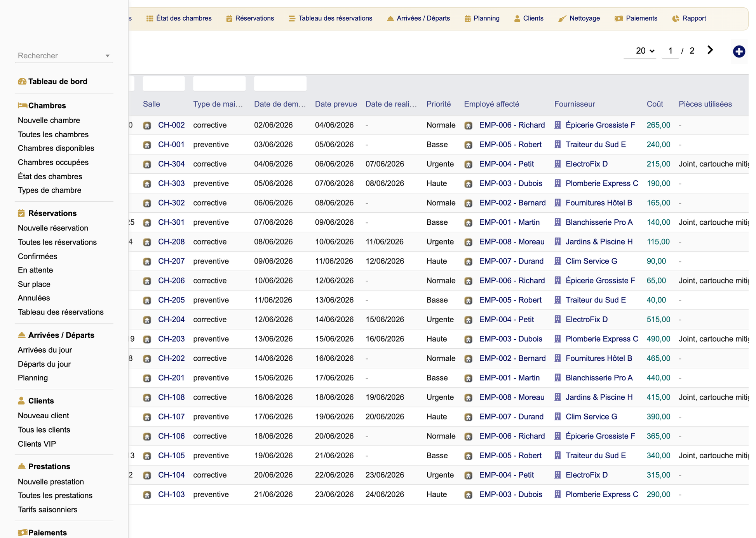756x538 pixels.
Task: Click the room icon beside CH-103
Action: 147,495
